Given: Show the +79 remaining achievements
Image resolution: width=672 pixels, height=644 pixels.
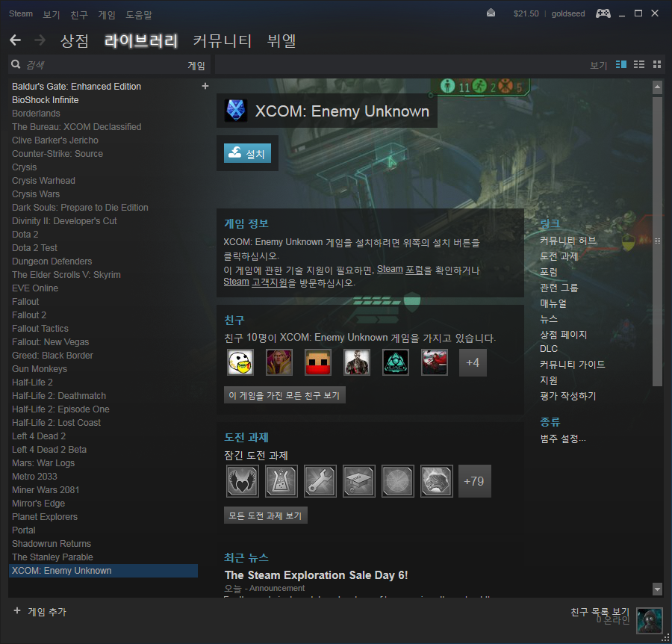Looking at the screenshot, I should click(474, 481).
